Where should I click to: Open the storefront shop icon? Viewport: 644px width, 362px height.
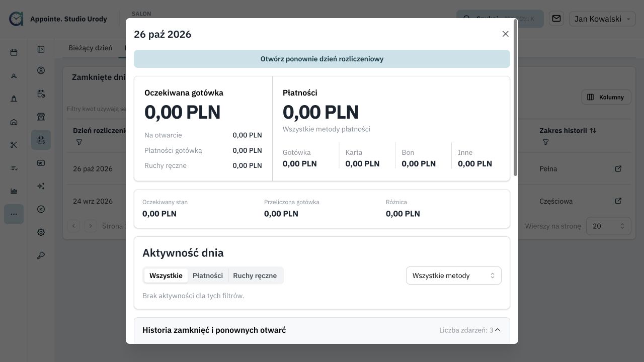click(x=41, y=117)
